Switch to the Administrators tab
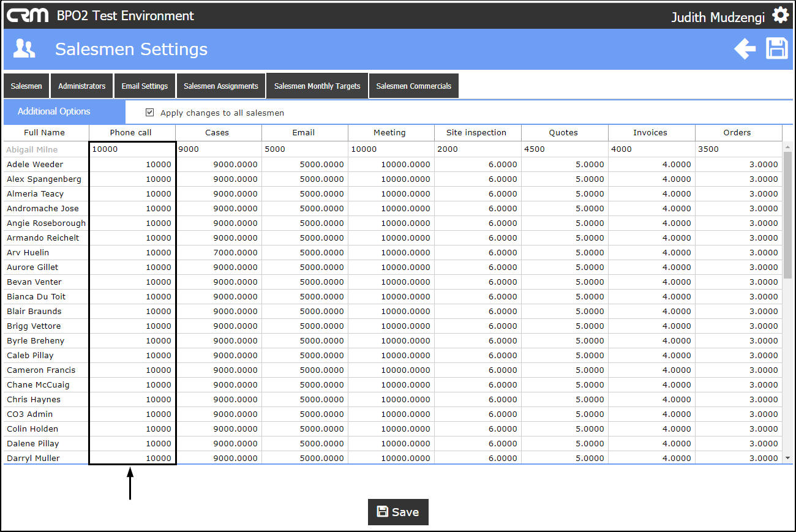Viewport: 796px width, 532px height. [x=81, y=86]
